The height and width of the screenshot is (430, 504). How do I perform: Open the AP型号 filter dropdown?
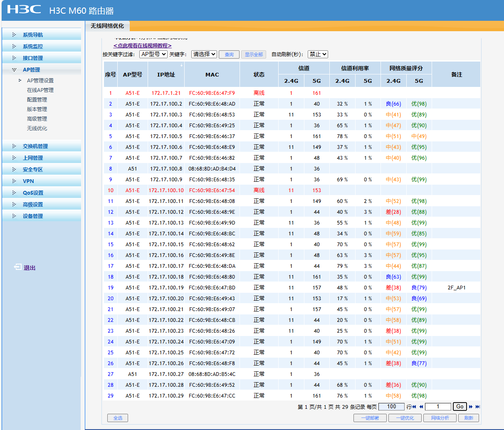pos(153,54)
